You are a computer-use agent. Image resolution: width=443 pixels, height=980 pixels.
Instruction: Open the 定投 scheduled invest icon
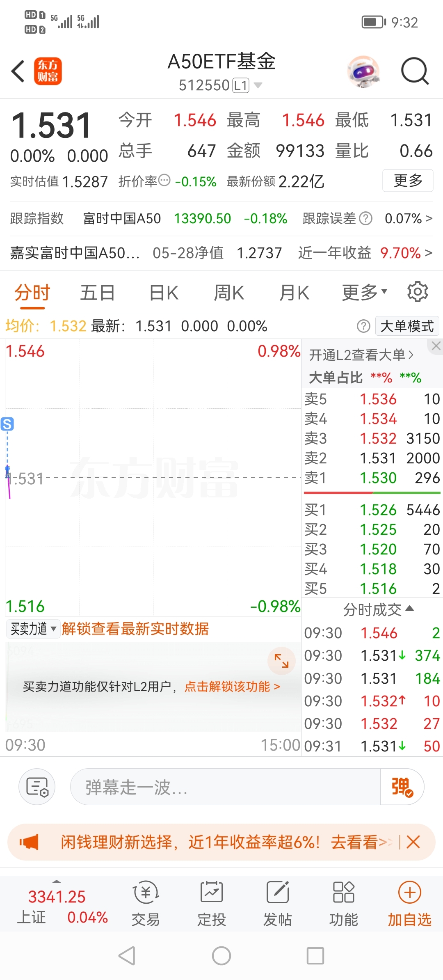[211, 903]
